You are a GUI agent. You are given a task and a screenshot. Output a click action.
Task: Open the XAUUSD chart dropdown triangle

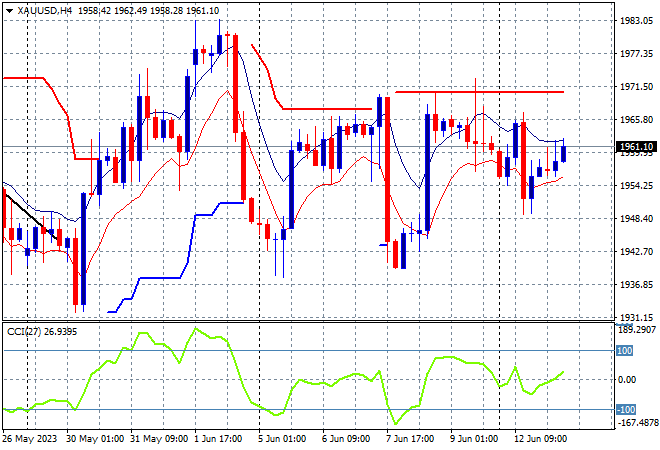(9, 11)
